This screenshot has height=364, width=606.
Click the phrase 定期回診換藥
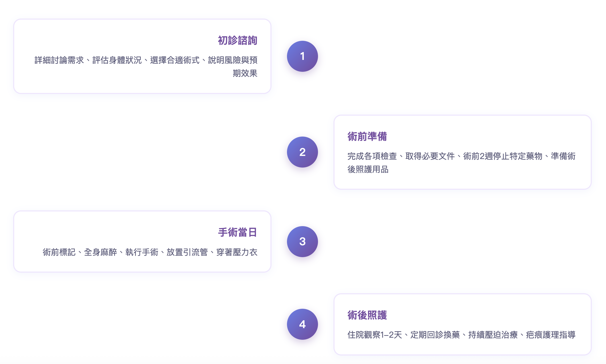coord(435,335)
